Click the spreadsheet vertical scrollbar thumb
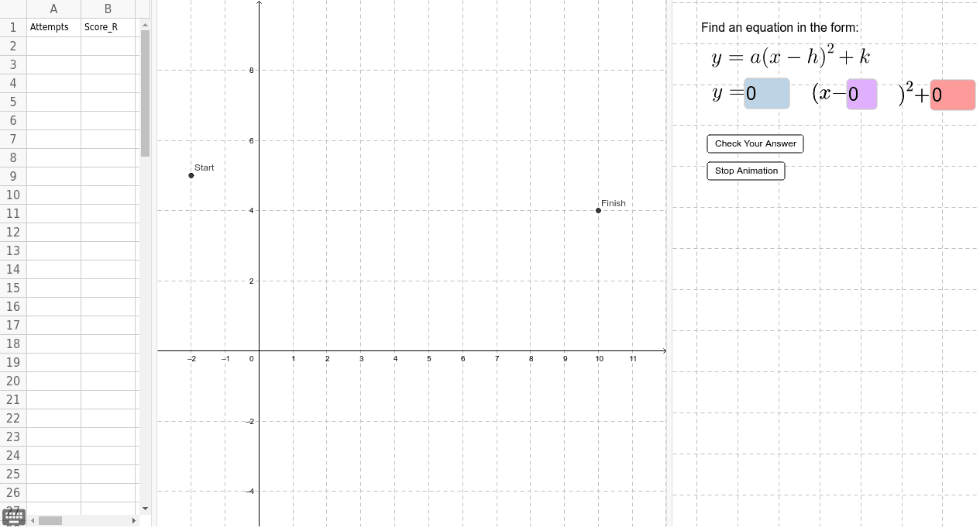The width and height of the screenshot is (980, 528). 145,94
